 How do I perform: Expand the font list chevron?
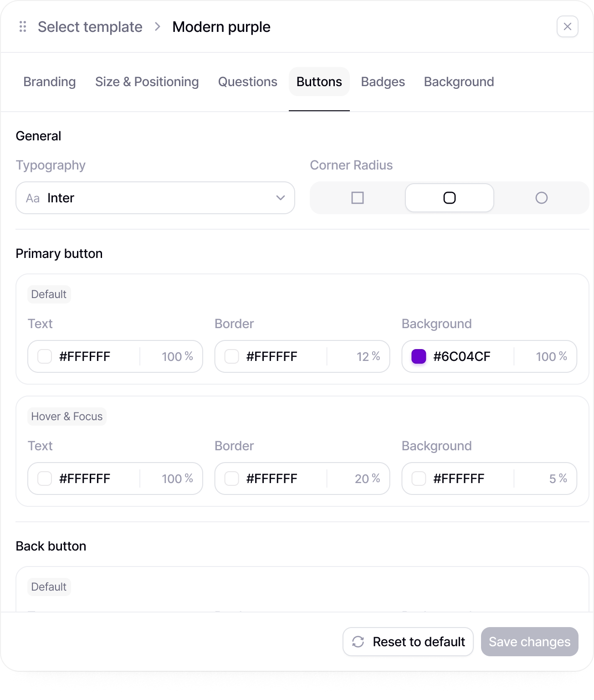point(281,198)
